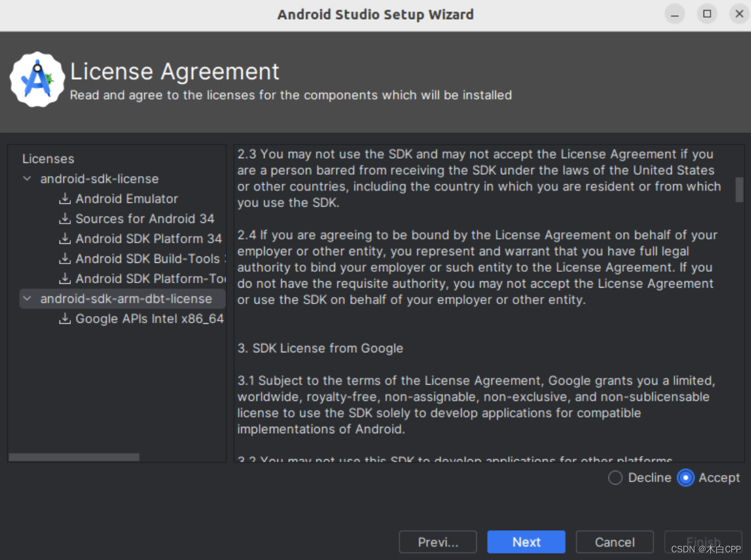Click the section 3.1 paragraph text
This screenshot has height=560, width=751.
[476, 405]
